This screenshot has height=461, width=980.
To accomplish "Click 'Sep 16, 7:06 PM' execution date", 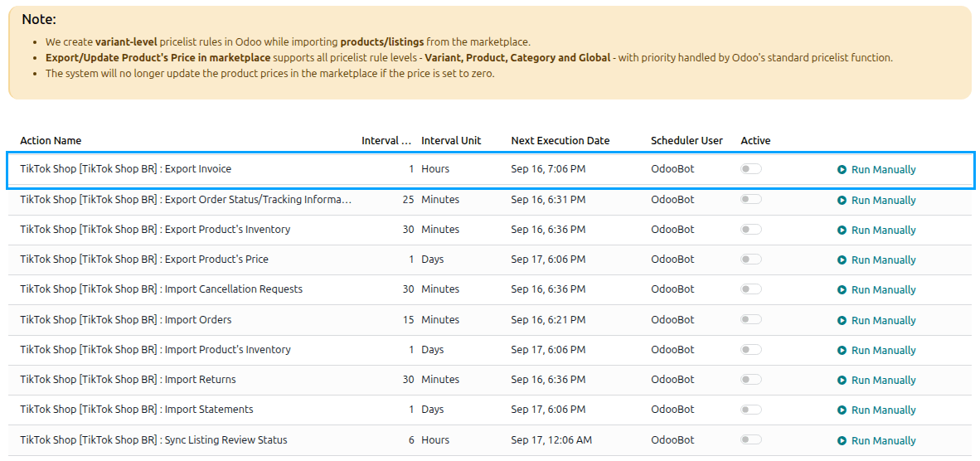I will 548,169.
